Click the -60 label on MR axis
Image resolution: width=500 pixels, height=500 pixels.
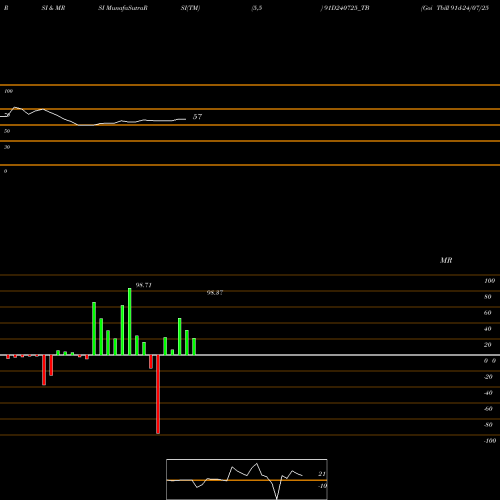click(488, 409)
